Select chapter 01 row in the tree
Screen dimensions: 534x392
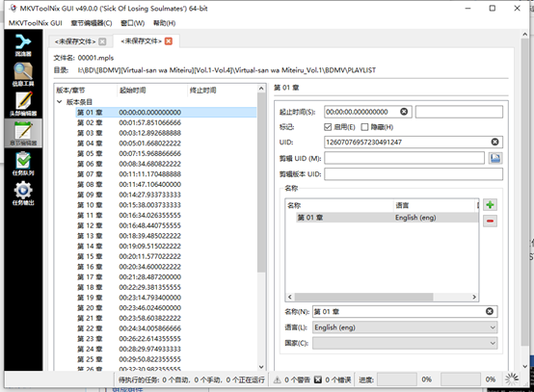click(x=166, y=113)
